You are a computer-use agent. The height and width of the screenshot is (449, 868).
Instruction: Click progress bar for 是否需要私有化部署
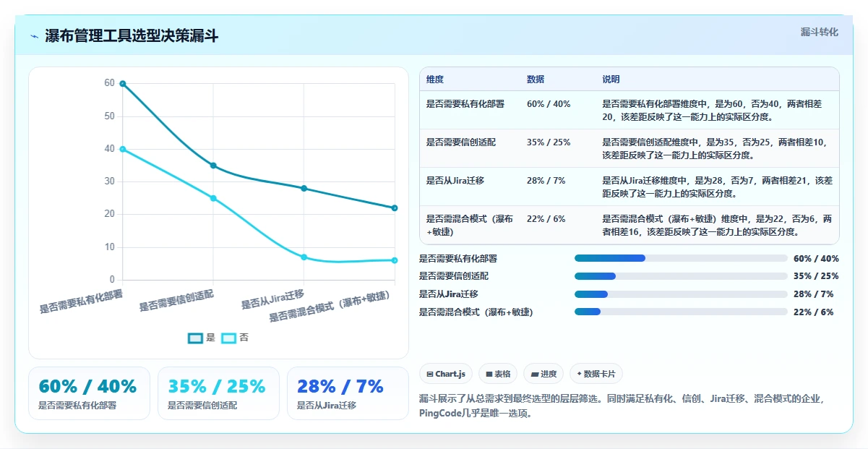[681, 258]
